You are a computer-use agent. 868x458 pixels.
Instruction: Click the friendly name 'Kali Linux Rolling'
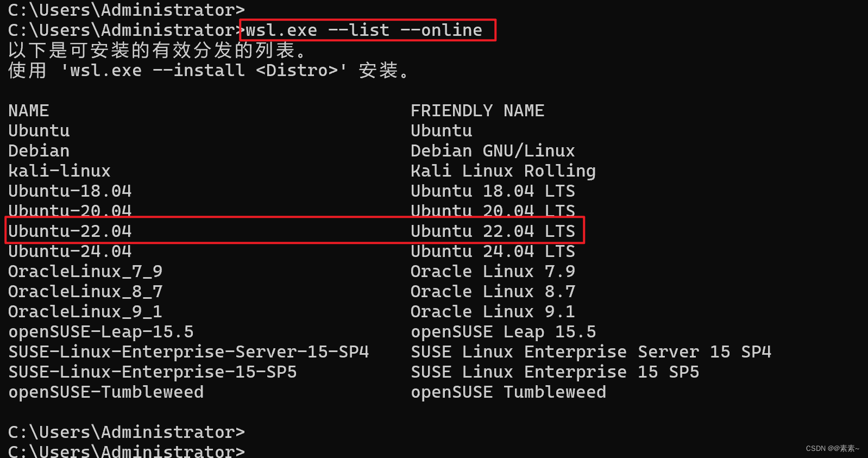pyautogui.click(x=503, y=171)
